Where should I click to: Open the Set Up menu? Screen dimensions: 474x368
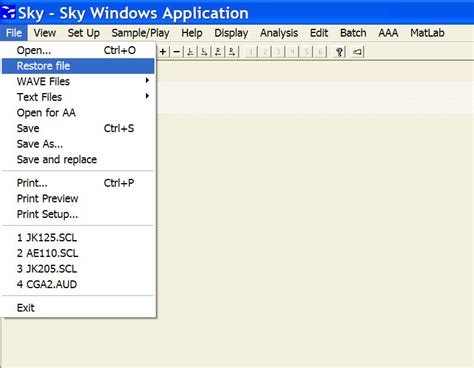(x=84, y=33)
